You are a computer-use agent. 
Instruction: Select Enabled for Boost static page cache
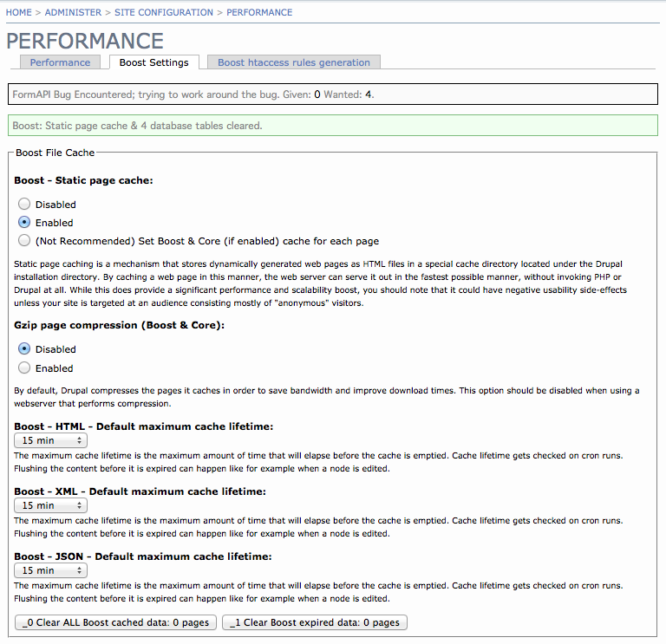point(25,223)
